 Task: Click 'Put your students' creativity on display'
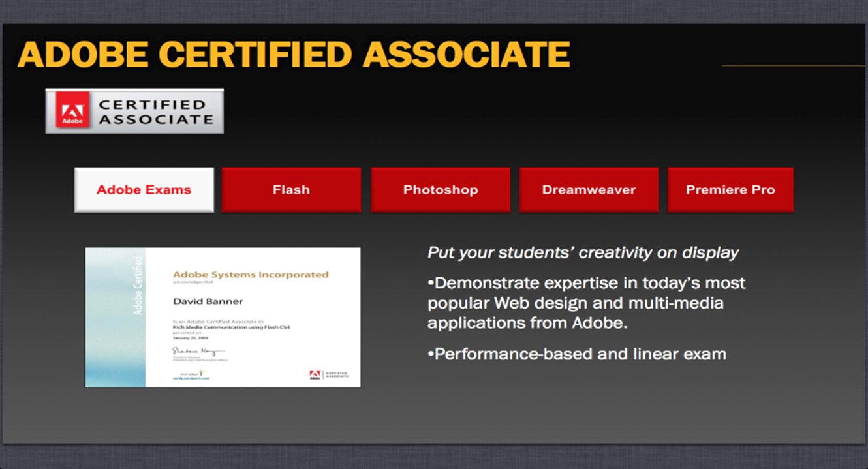(x=583, y=253)
